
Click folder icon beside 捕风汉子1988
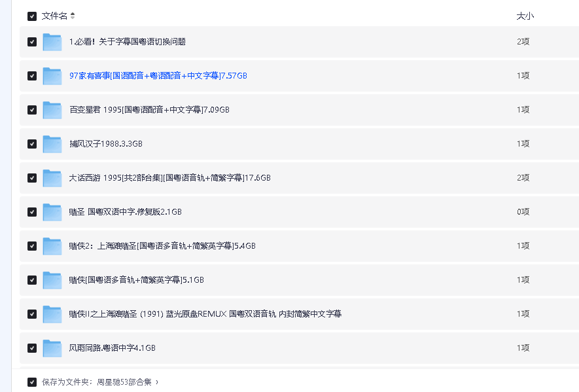52,144
